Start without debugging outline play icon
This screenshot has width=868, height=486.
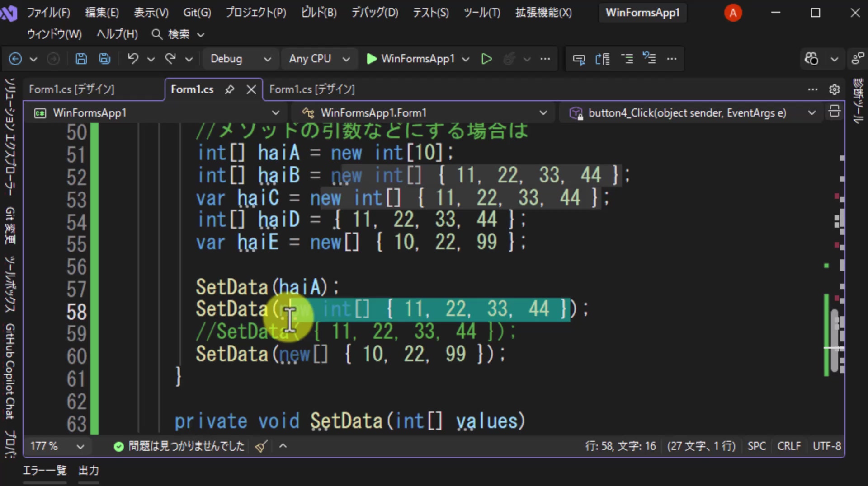coord(486,59)
